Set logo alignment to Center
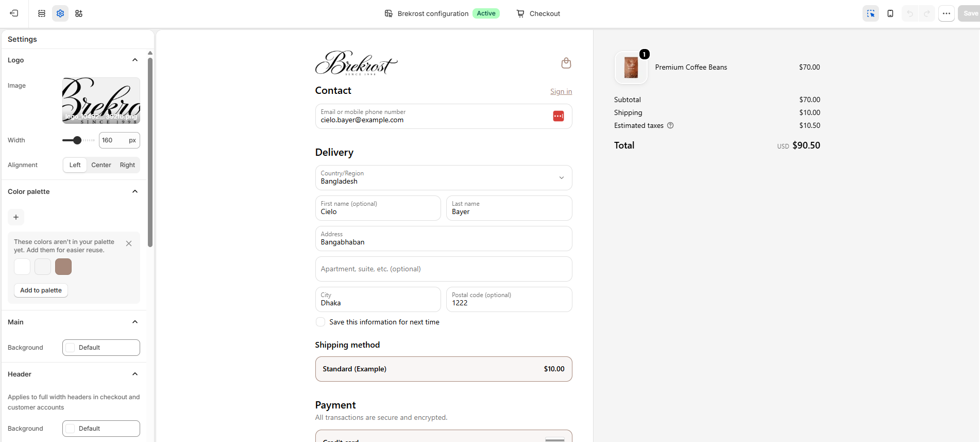980x442 pixels. pos(101,165)
